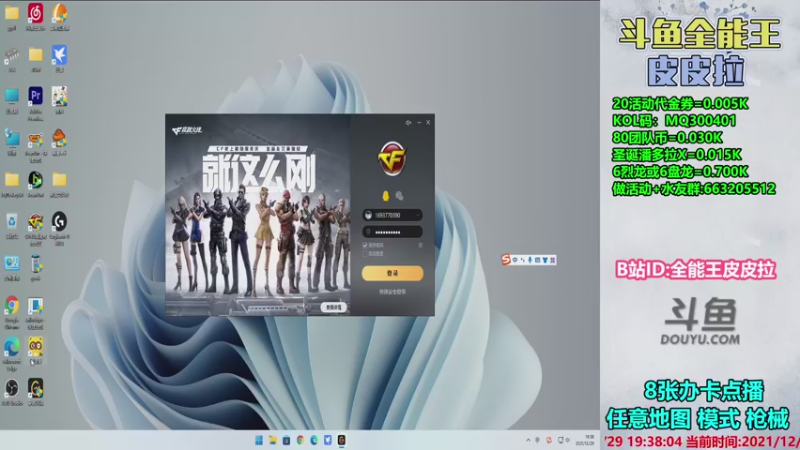Enable the auto login checkbox
This screenshot has height=450, width=800.
point(365,254)
